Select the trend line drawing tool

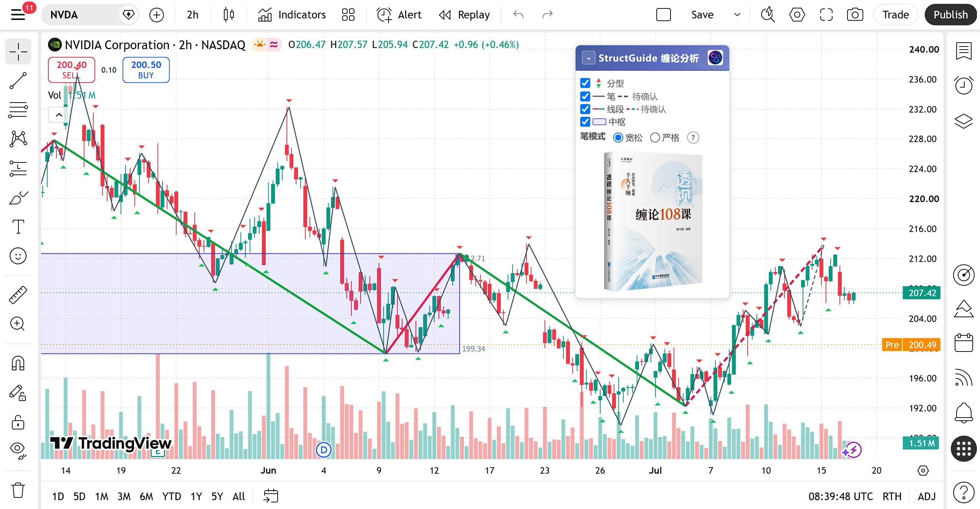click(18, 81)
